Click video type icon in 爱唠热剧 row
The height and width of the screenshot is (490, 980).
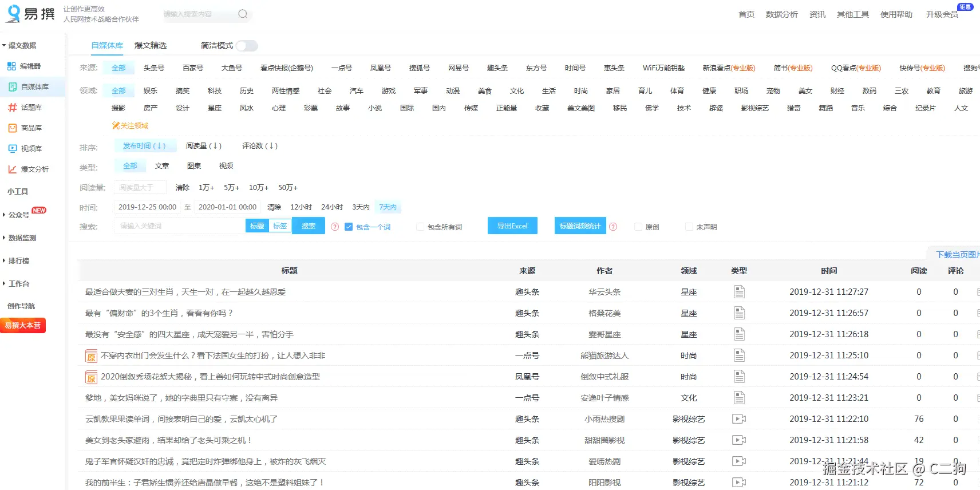coord(739,461)
